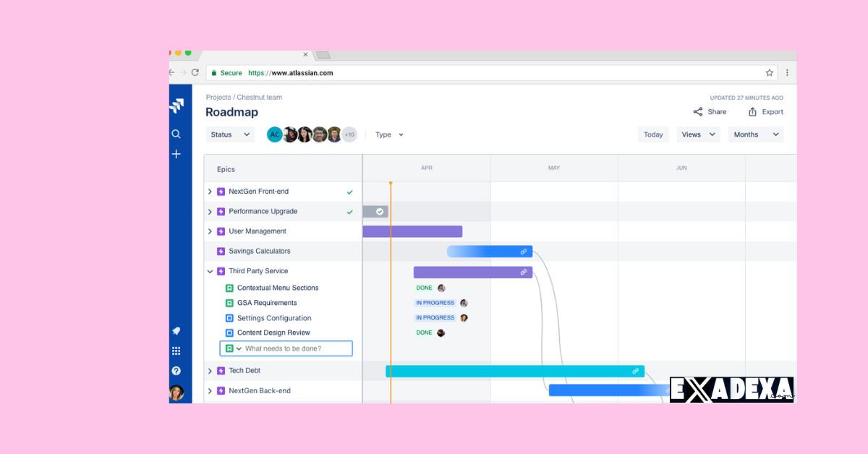Open the Months timescale dropdown

click(x=755, y=134)
